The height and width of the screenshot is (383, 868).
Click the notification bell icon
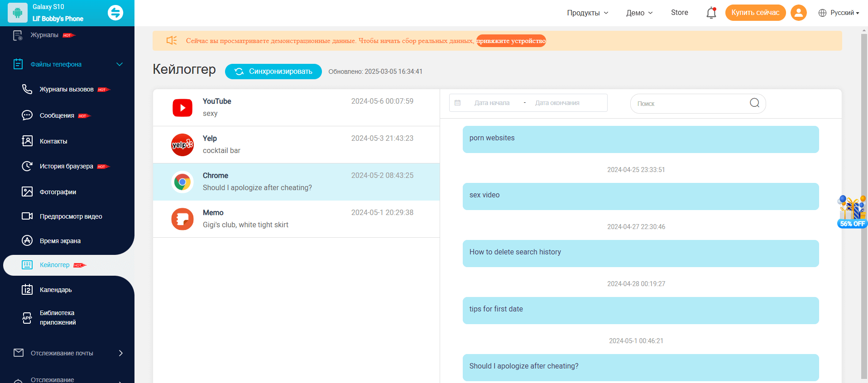[x=711, y=13]
